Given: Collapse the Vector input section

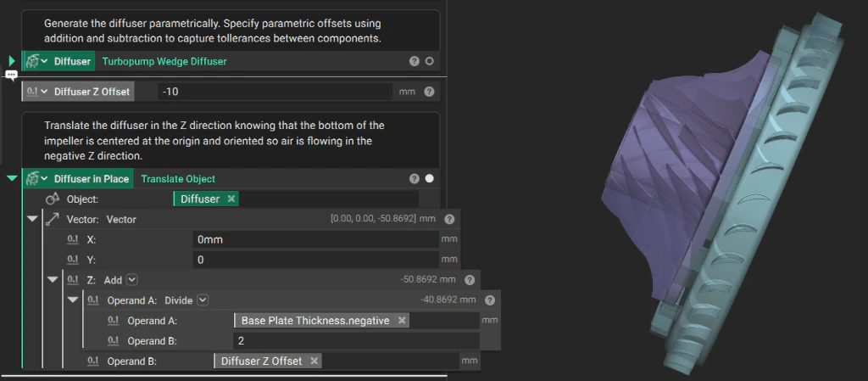Looking at the screenshot, I should click(32, 219).
